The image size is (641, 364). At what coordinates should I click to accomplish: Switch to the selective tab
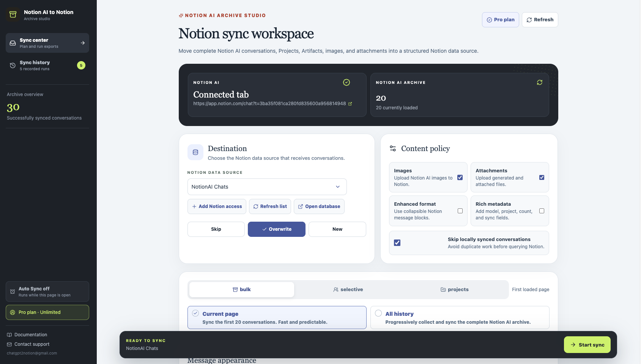[x=348, y=290]
